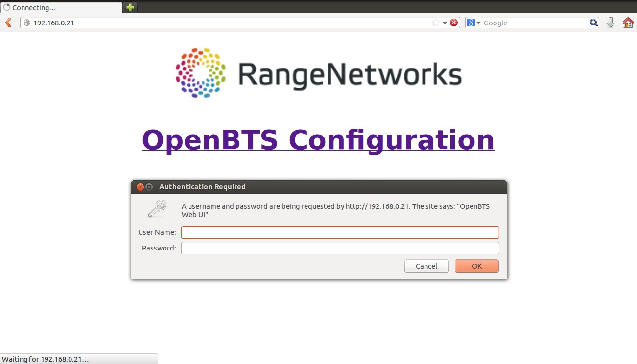Open the URL history dropdown arrow
Viewport: 637px width, 364px height.
pos(445,23)
